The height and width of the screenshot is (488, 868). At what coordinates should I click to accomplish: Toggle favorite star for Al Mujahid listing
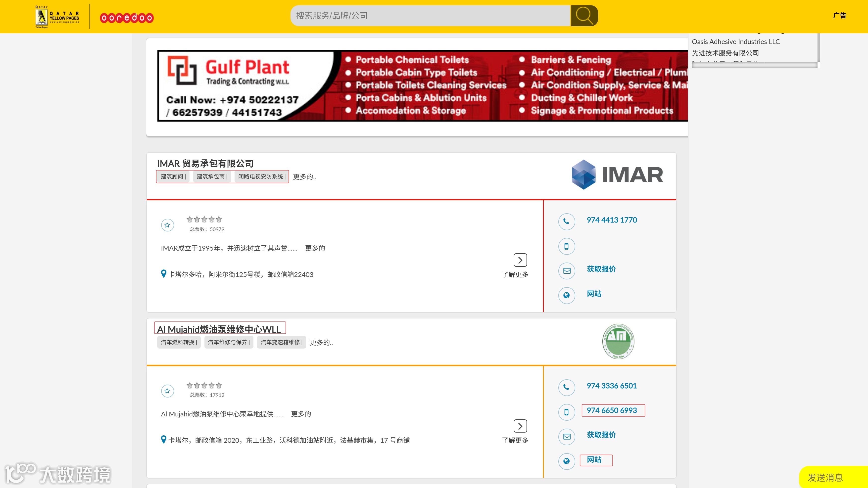[x=167, y=391]
